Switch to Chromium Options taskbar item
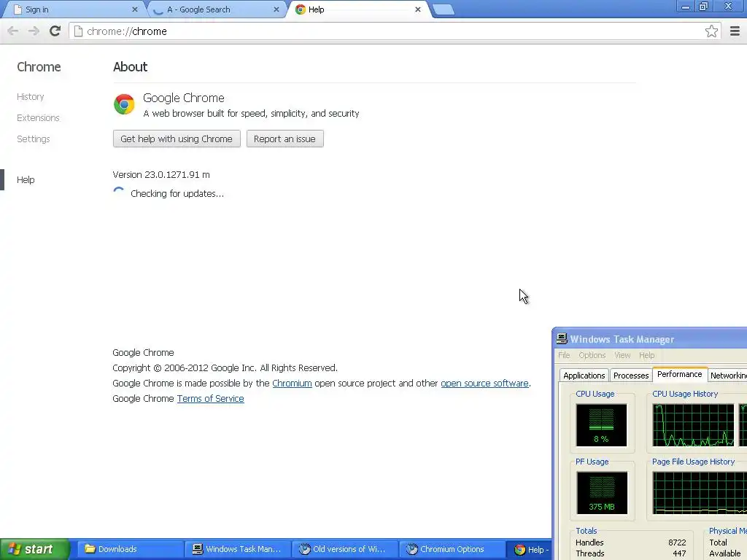 452,549
